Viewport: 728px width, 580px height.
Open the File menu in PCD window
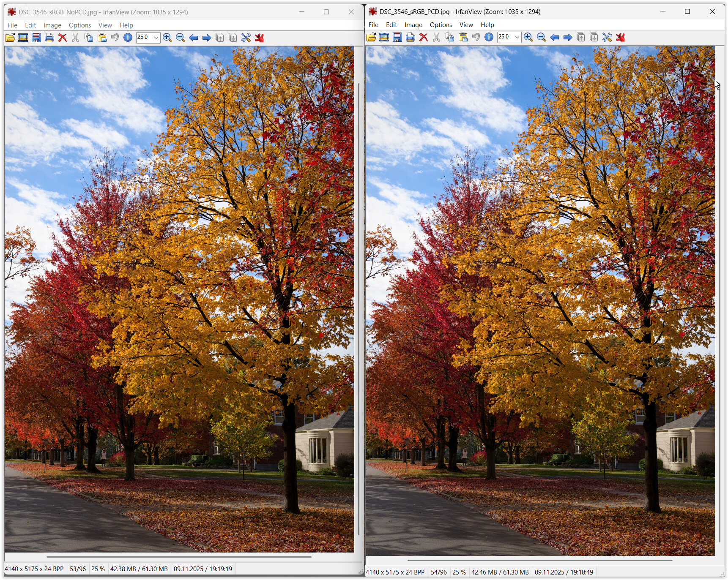[373, 25]
